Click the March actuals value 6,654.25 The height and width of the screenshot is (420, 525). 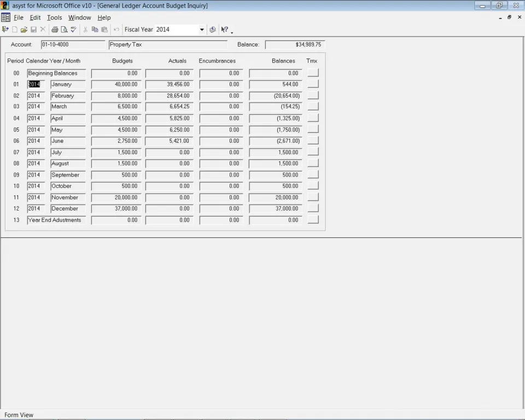(x=170, y=107)
